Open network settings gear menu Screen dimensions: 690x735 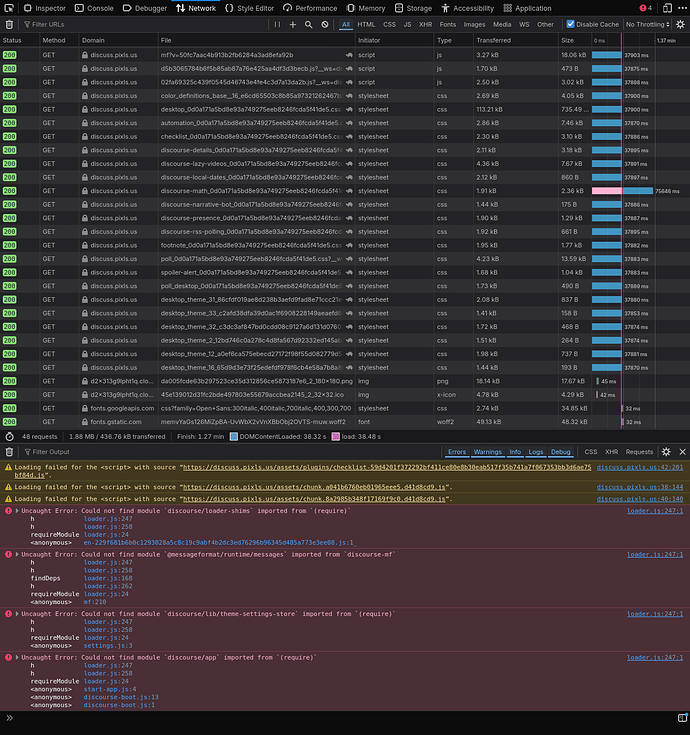679,24
